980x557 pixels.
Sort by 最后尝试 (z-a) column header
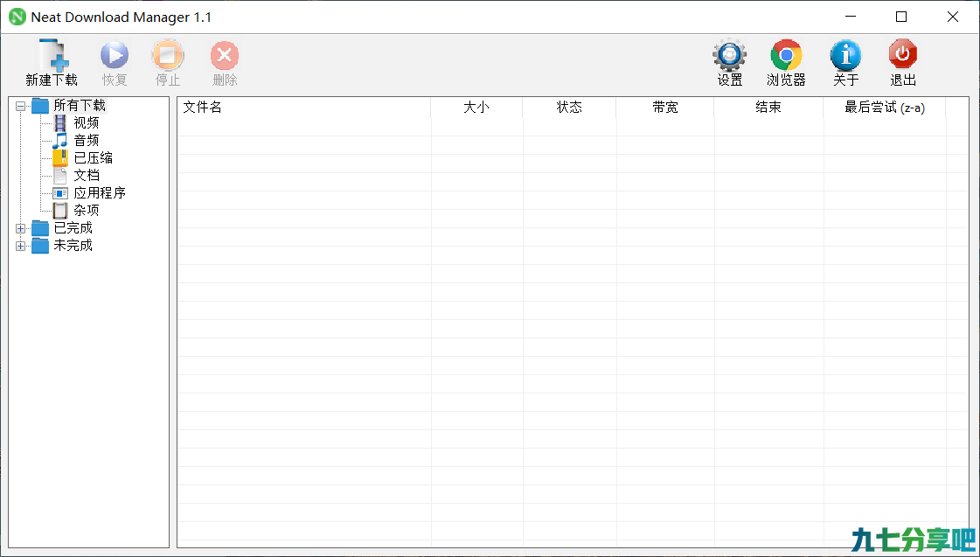885,108
